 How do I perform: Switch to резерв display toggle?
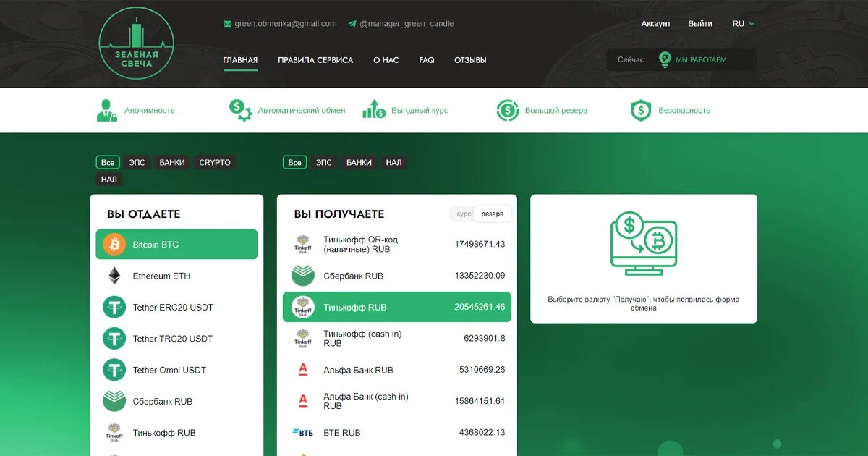click(x=493, y=214)
